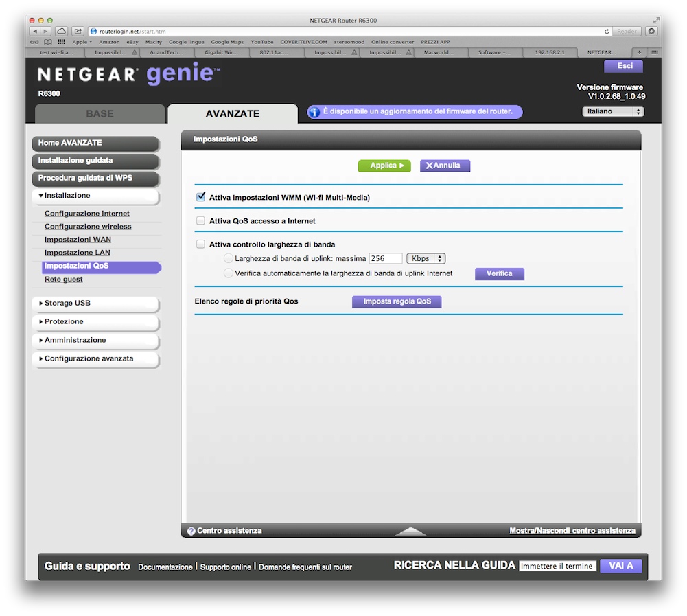687x616 pixels.
Task: Open Impostazioni WAN link
Action: (x=78, y=240)
